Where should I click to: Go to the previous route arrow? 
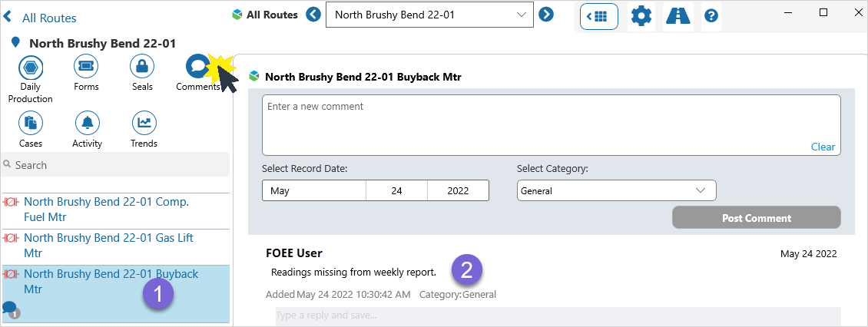[313, 15]
